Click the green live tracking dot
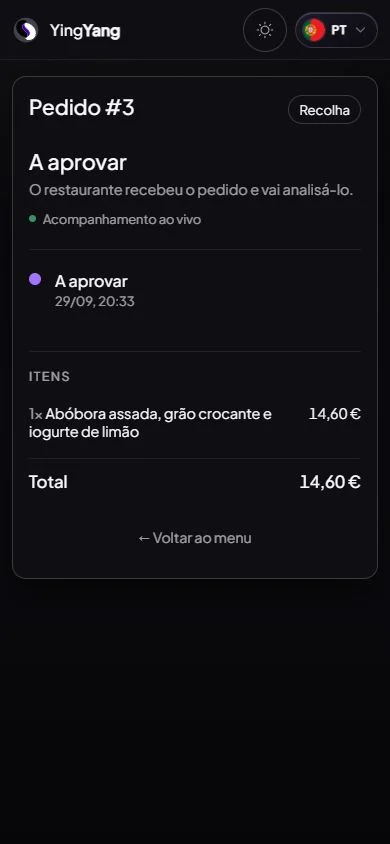 tap(33, 219)
